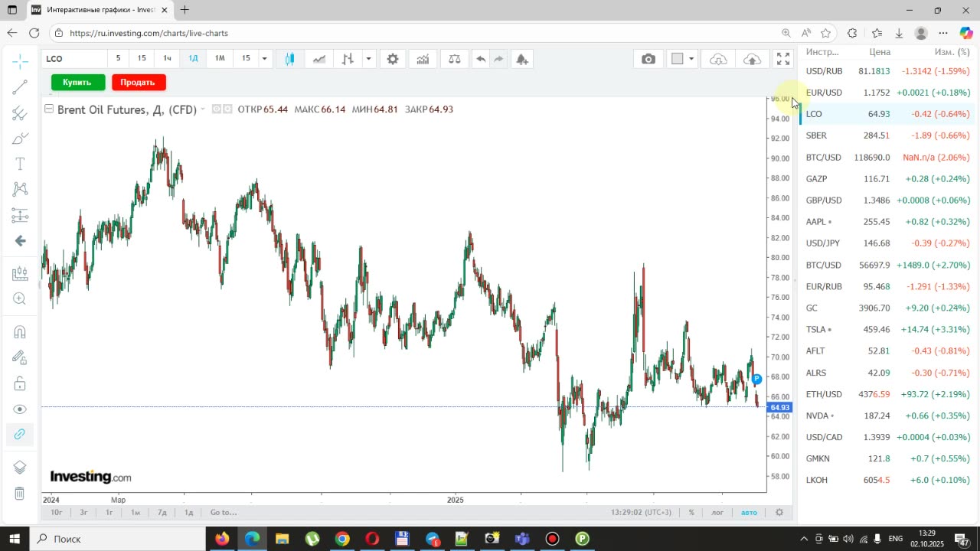Click the green Купить button
Viewport: 980px width, 551px height.
pos(77,82)
